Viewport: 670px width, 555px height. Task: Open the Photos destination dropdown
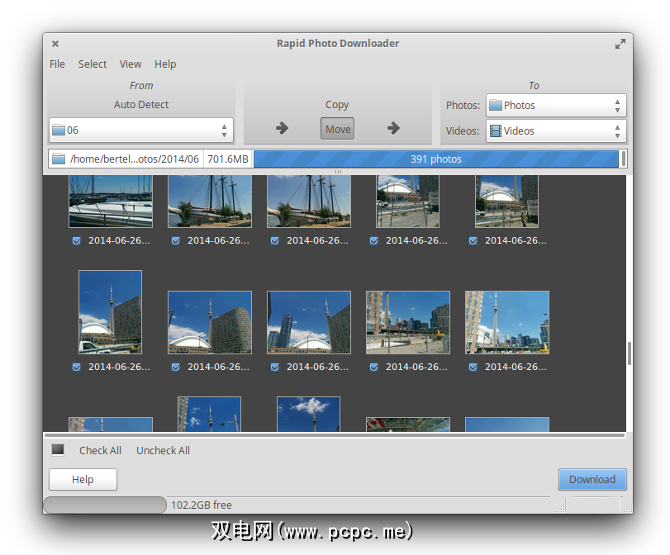(x=556, y=105)
